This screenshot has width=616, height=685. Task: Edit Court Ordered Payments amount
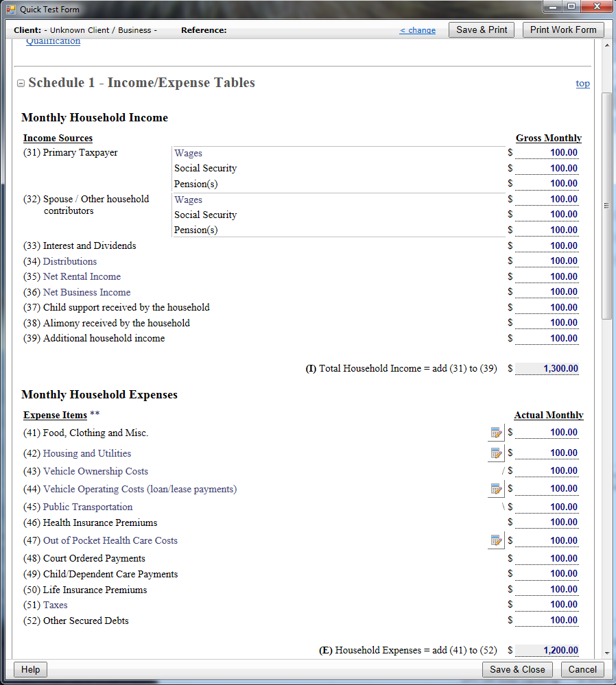click(x=547, y=558)
